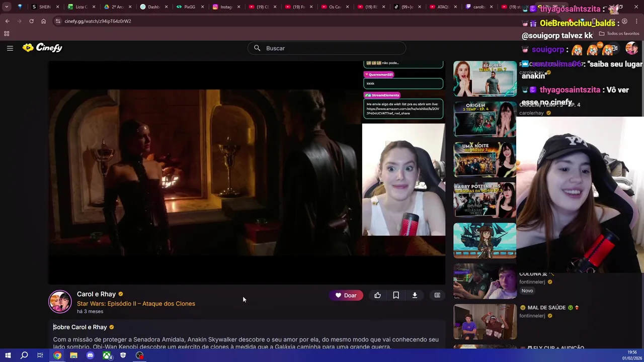The height and width of the screenshot is (362, 644).
Task: Open the COLUNA video thumbnail
Action: (x=485, y=281)
